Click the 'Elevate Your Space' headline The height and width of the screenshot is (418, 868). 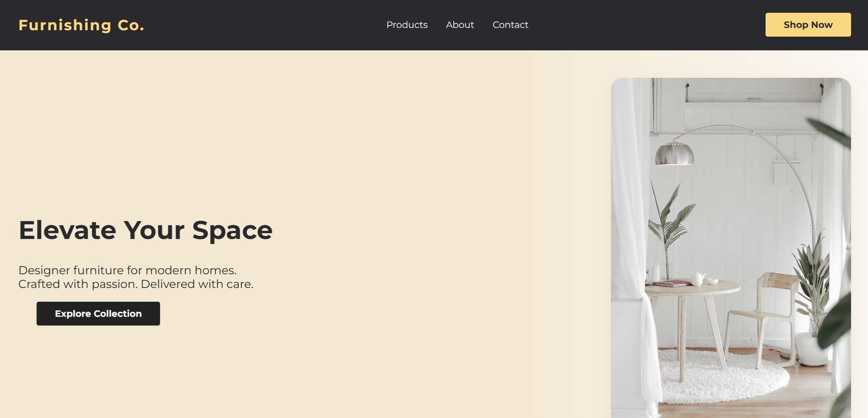[x=145, y=230]
